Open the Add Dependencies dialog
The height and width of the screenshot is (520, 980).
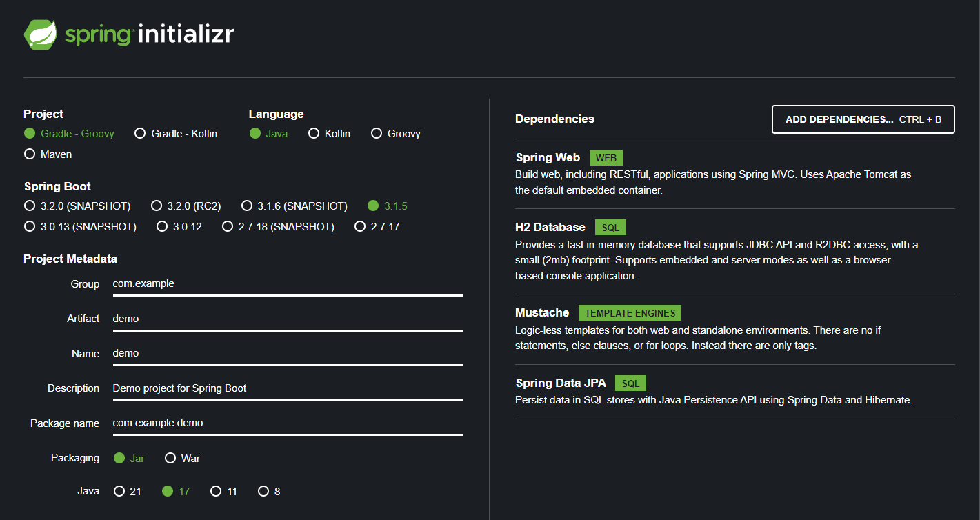(x=863, y=119)
